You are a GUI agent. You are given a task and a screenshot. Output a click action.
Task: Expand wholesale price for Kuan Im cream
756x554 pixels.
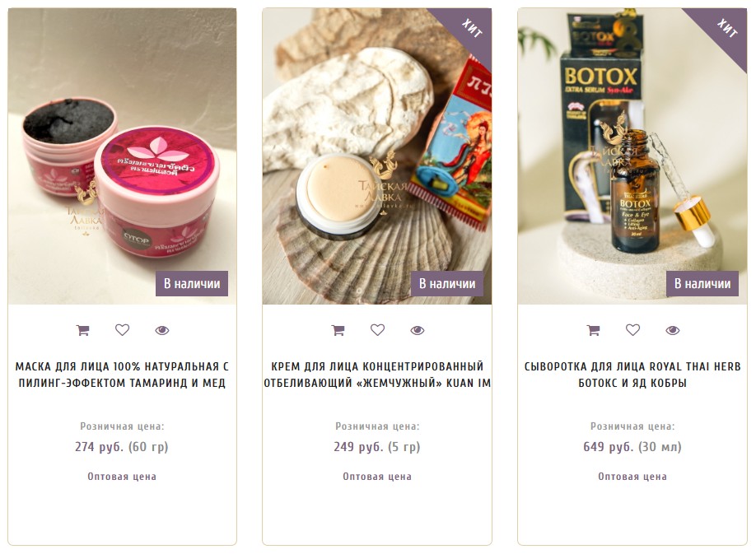pyautogui.click(x=377, y=477)
